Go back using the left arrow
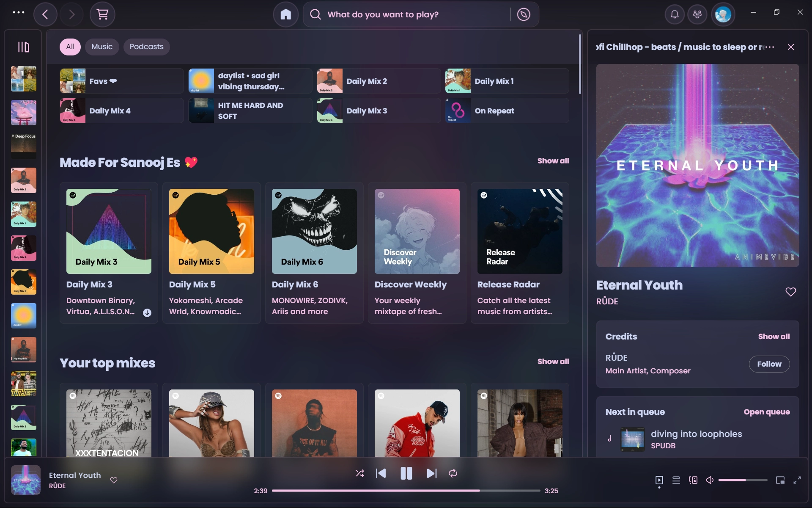 (45, 14)
